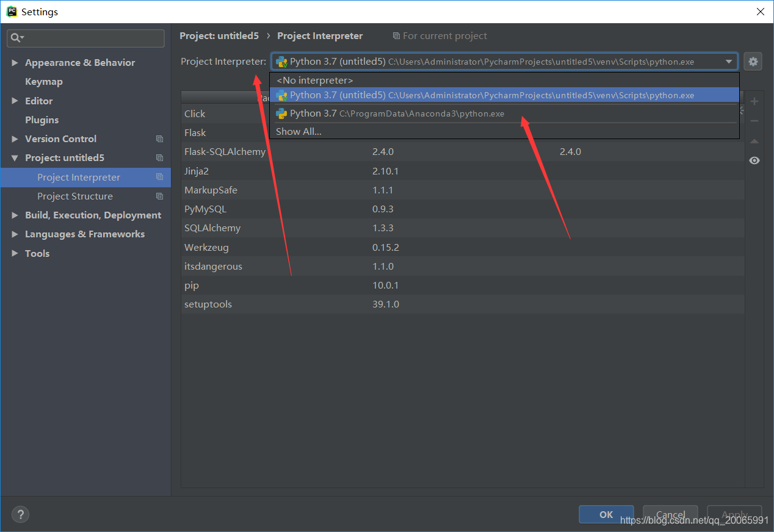Choose Show All... in the interpreter list
This screenshot has width=774, height=532.
(504, 131)
